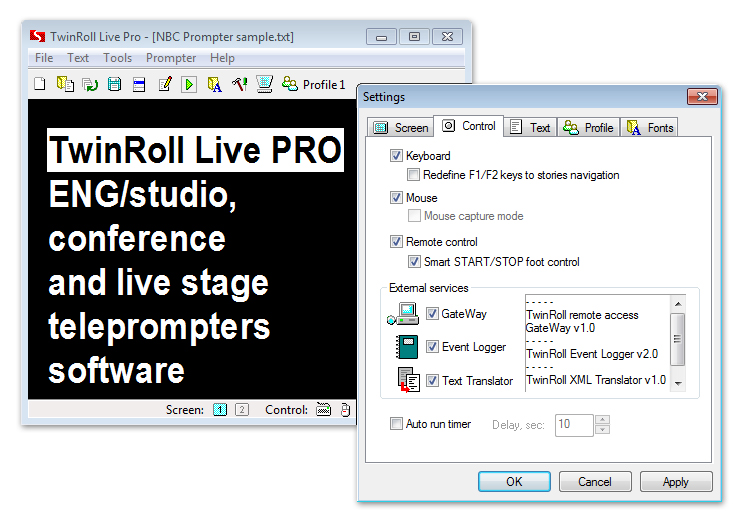This screenshot has height=520, width=741.
Task: Click the GateWay computer icon
Action: point(403,314)
